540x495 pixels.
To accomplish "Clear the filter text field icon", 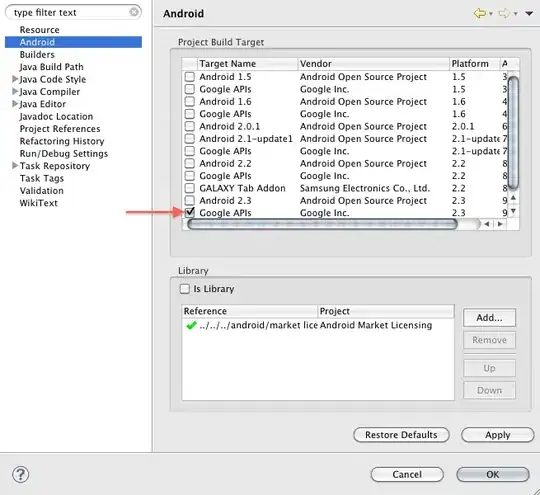I will click(134, 12).
